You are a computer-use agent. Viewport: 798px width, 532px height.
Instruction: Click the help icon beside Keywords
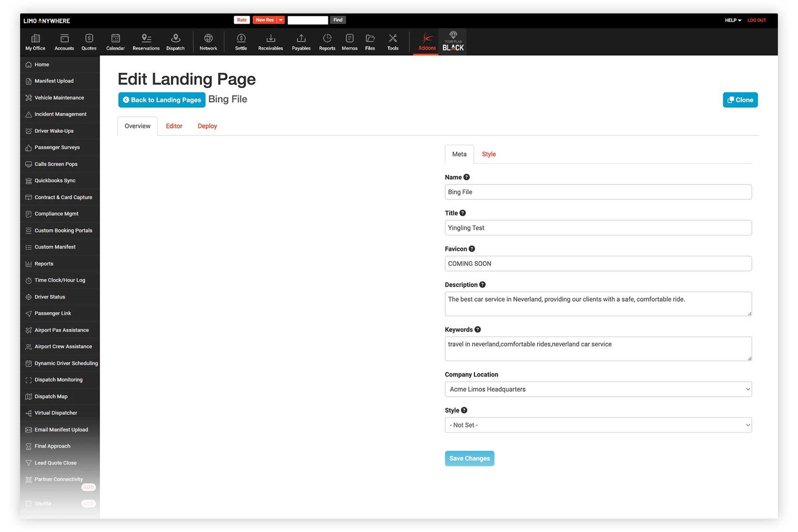click(x=478, y=330)
